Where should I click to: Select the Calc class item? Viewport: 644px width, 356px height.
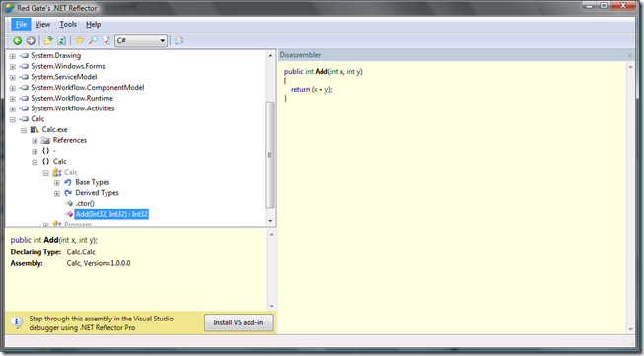point(71,172)
